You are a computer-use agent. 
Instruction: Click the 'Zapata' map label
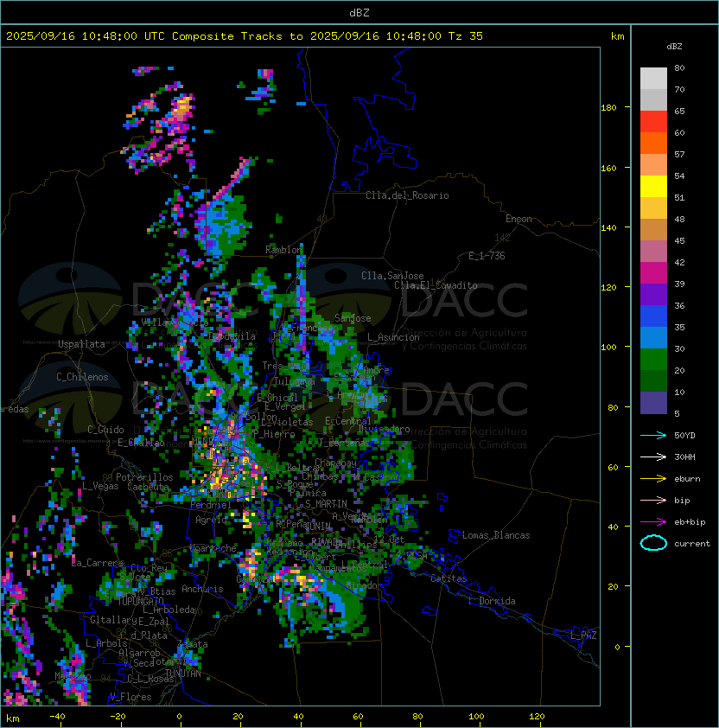click(x=193, y=644)
